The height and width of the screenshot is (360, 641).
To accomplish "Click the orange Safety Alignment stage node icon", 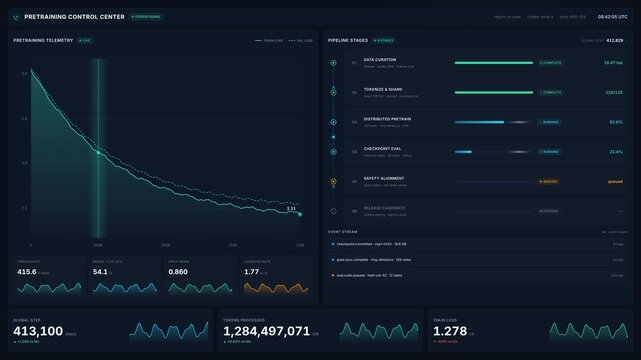I will click(334, 181).
